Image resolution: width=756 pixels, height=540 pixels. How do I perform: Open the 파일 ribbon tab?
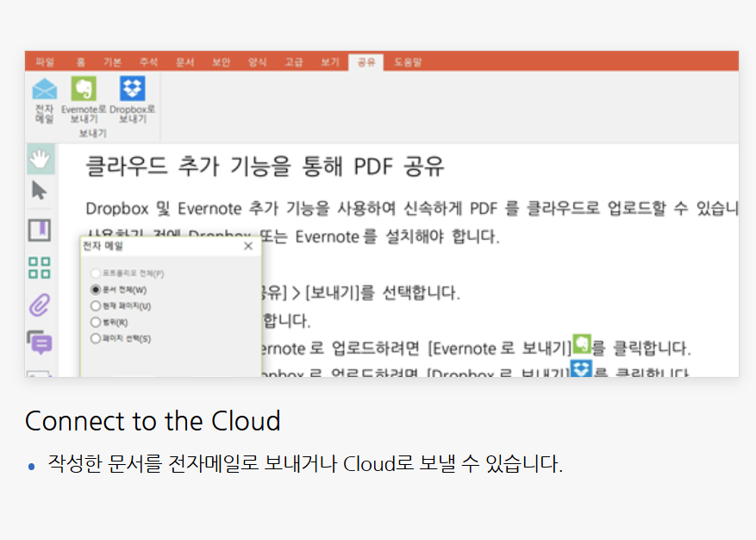click(45, 62)
